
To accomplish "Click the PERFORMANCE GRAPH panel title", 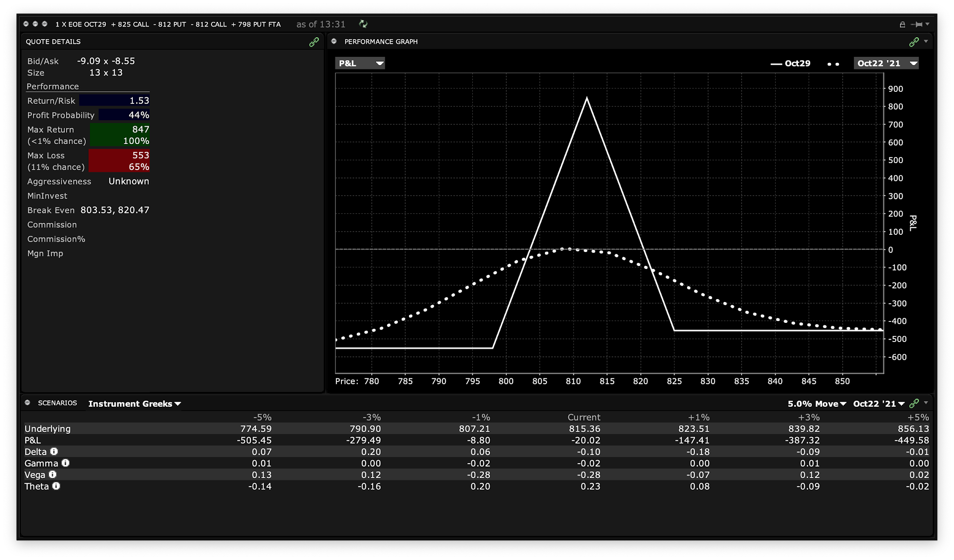I will [381, 41].
